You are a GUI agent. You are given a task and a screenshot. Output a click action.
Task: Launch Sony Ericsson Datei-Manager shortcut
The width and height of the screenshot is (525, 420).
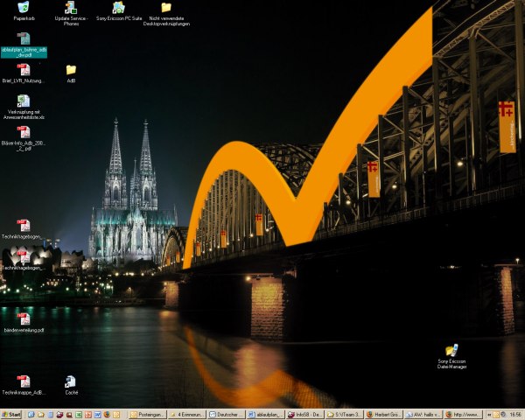[x=451, y=351]
